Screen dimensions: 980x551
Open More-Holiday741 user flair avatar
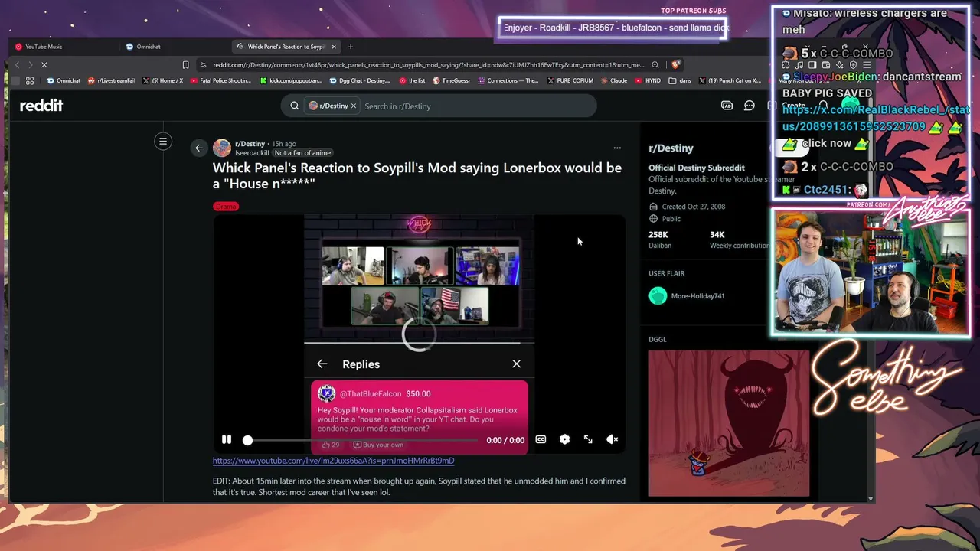click(658, 296)
